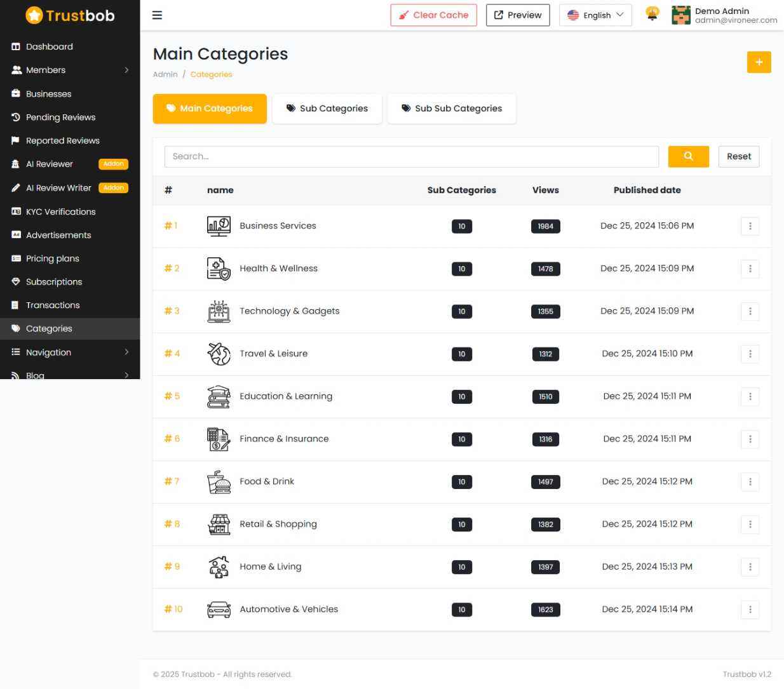
Task: Open KYC Verifications in the sidebar
Action: coord(70,211)
